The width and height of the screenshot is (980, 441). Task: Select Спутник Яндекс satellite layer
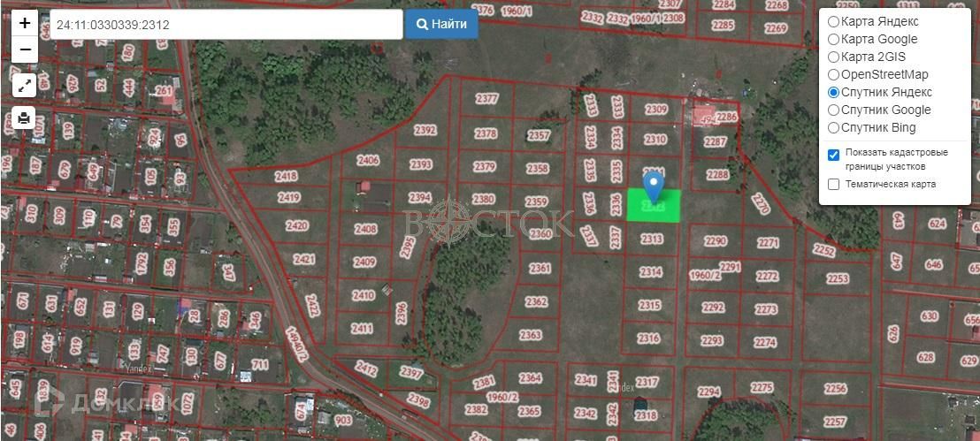tap(833, 92)
